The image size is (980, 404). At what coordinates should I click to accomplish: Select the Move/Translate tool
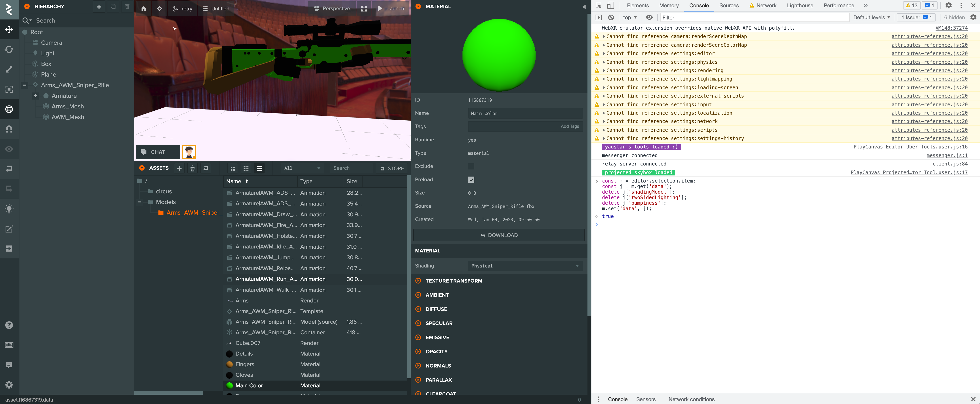(x=10, y=30)
